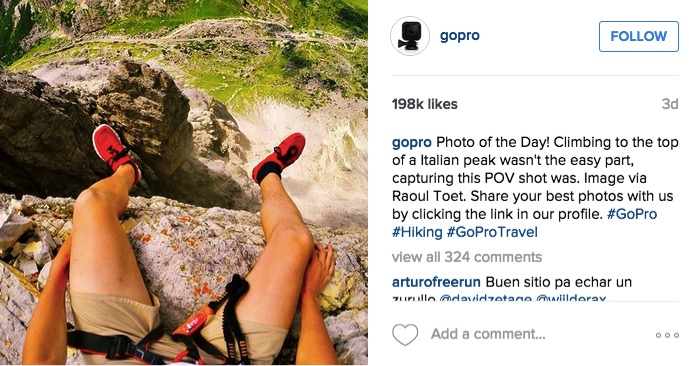This screenshot has height=366, width=696.
Task: Open the three-dot more options menu
Action: pyautogui.click(x=668, y=335)
